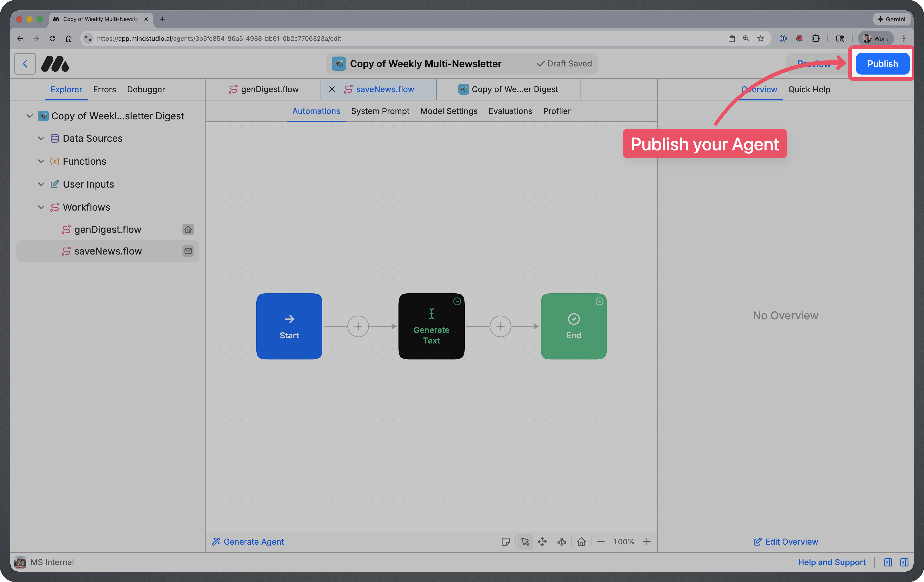This screenshot has height=582, width=924.
Task: Select the pointer tool in the canvas toolbar
Action: click(x=525, y=542)
